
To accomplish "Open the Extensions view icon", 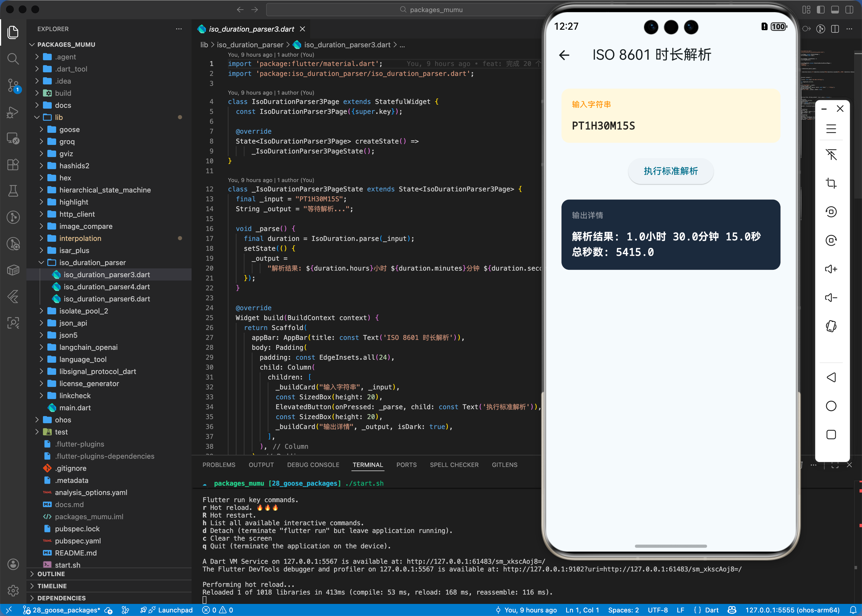I will (13, 165).
